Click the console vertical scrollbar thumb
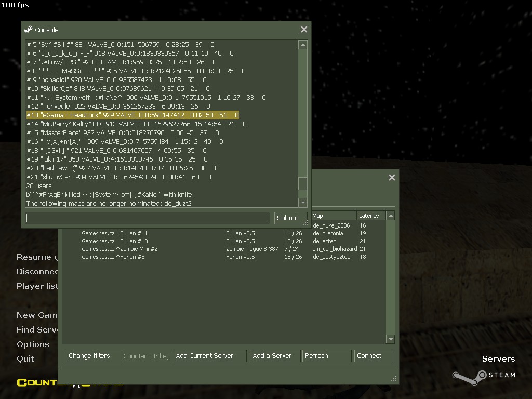 pyautogui.click(x=303, y=184)
